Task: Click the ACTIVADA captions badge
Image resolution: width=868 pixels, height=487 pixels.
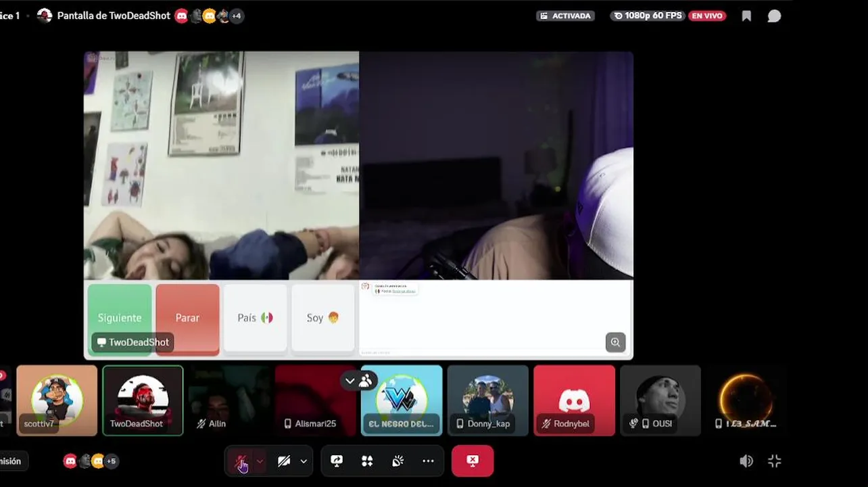Action: (565, 16)
